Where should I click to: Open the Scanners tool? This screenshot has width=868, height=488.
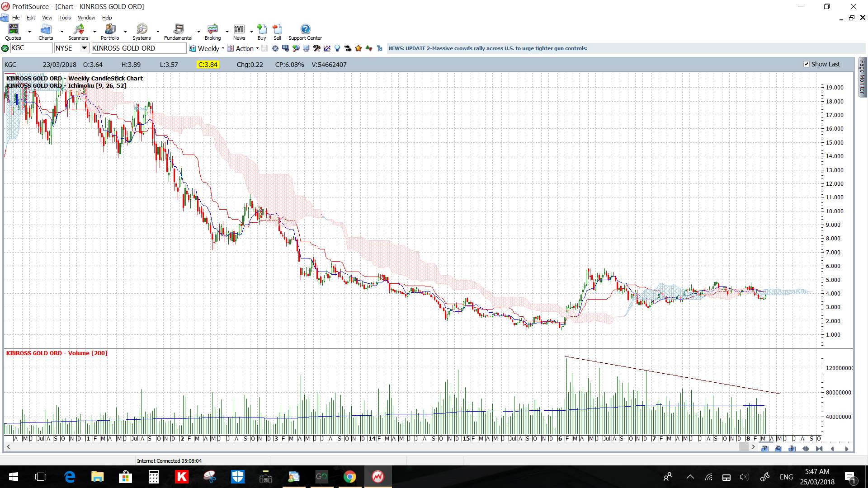pyautogui.click(x=79, y=29)
